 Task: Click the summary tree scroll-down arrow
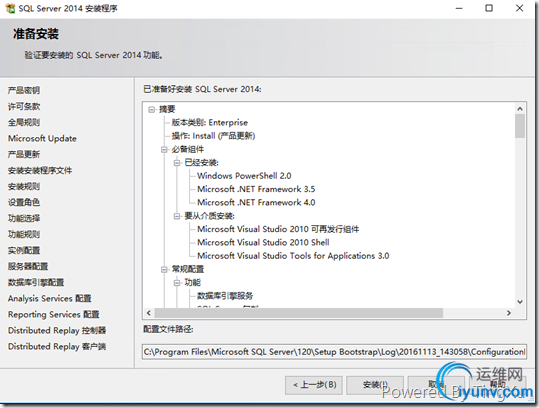(520, 302)
